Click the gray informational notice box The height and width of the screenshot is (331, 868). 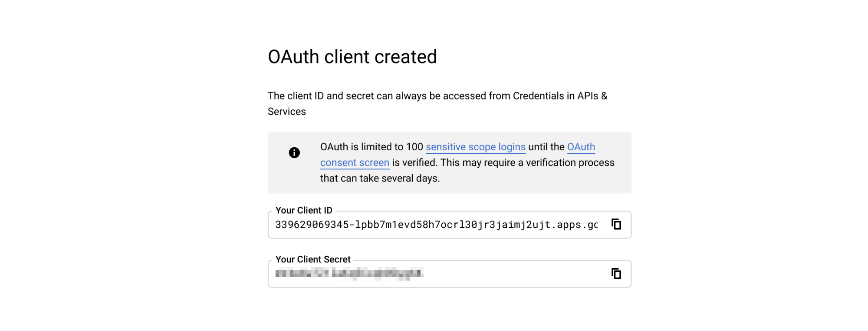tap(450, 162)
